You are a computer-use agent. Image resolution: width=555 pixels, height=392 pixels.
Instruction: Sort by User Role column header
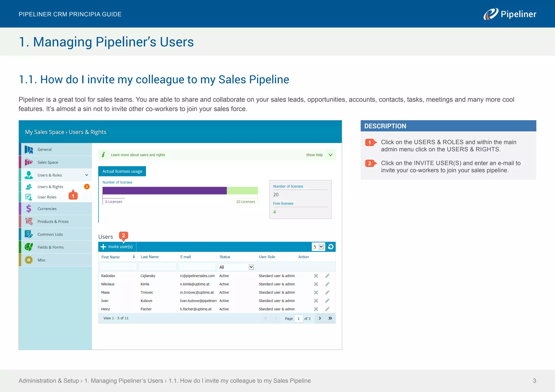[267, 257]
